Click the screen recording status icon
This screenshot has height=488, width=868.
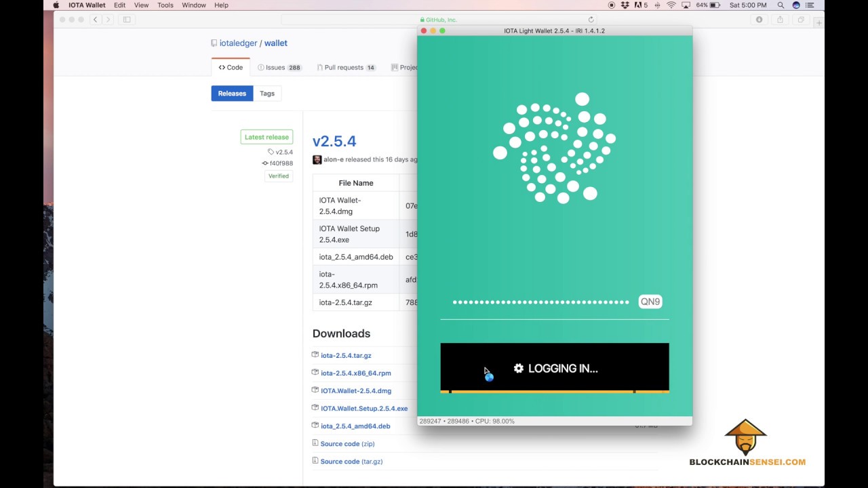pyautogui.click(x=611, y=5)
